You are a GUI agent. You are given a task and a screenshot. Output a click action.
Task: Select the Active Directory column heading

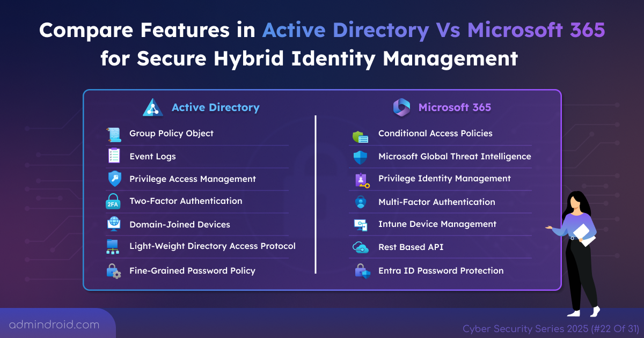pos(215,107)
